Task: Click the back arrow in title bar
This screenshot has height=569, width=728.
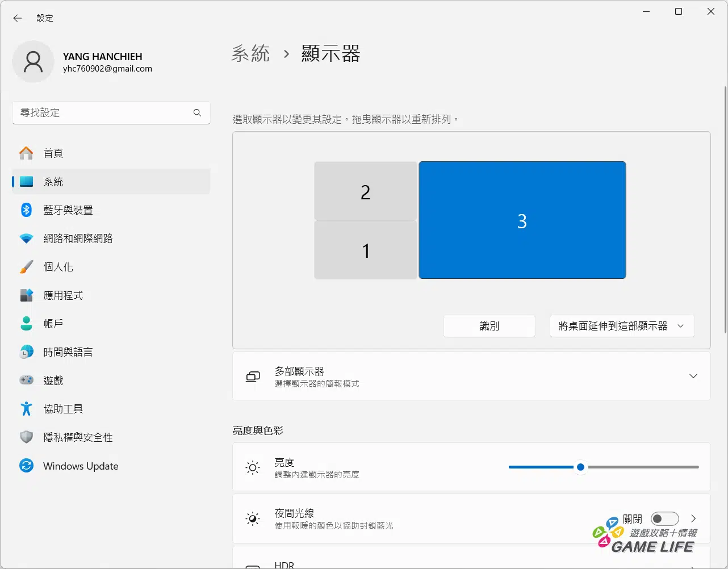Action: (x=18, y=18)
